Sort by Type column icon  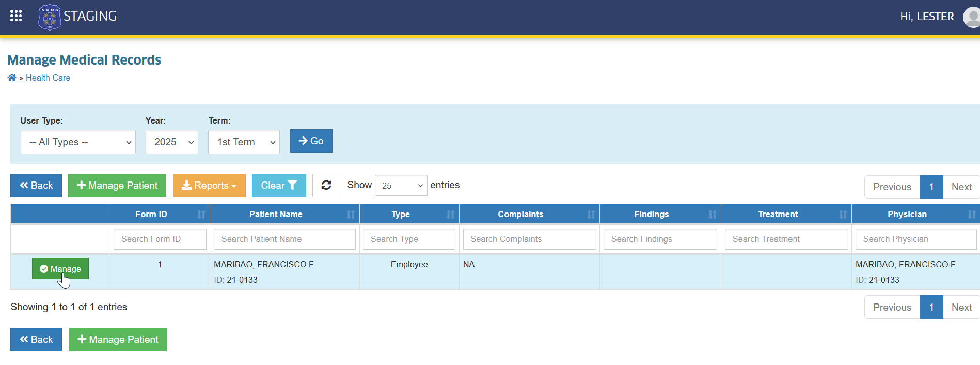451,215
